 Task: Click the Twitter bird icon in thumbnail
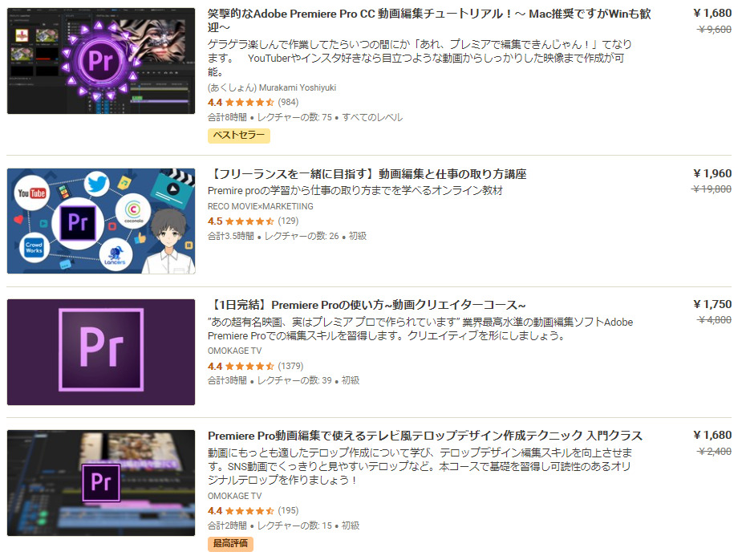coord(97,185)
